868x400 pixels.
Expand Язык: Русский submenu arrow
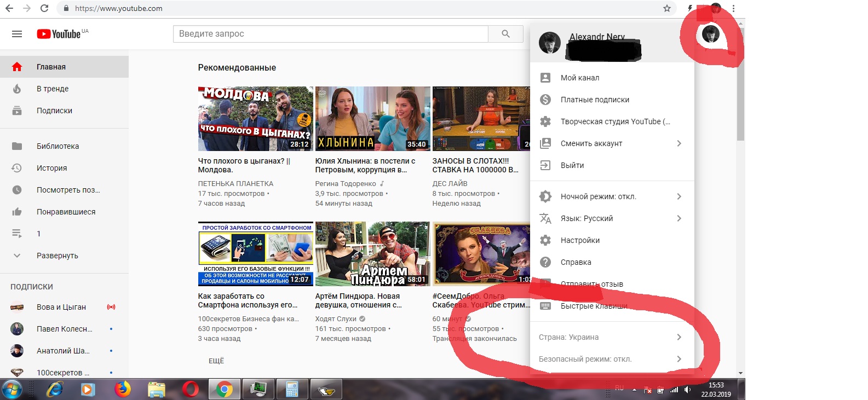[x=679, y=218]
